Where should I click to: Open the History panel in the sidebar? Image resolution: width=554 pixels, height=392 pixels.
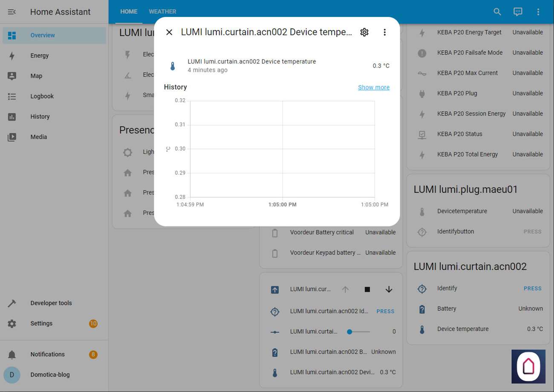[54, 117]
